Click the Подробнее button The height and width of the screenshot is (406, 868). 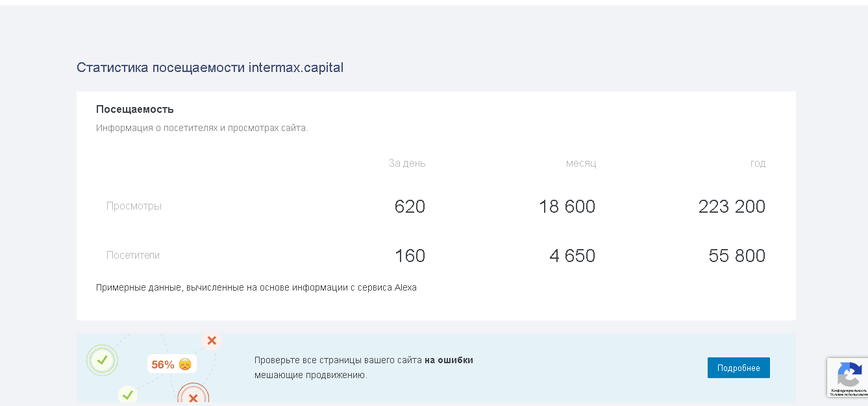pos(738,368)
